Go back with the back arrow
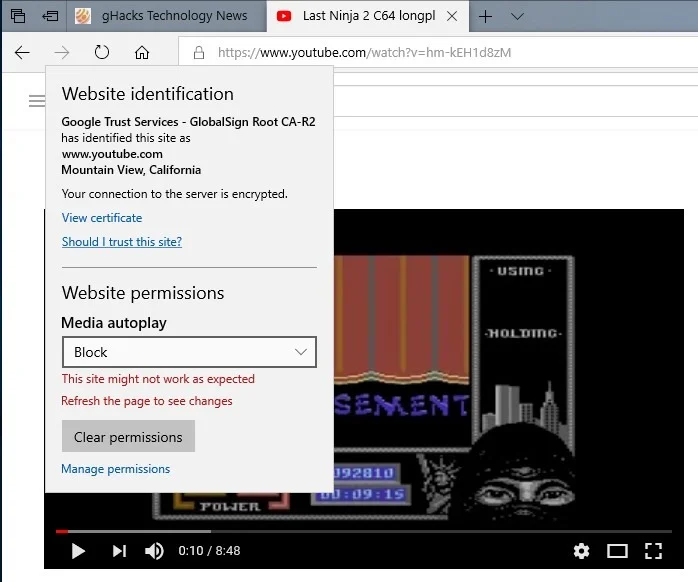Image resolution: width=698 pixels, height=582 pixels. coord(22,53)
